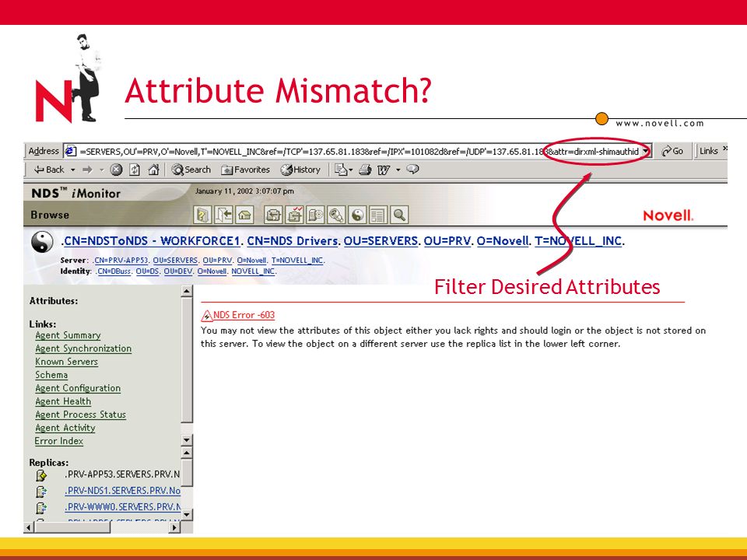Click the CN=NDSToNDS - WORKFORCE1 link
The image size is (747, 560).
click(x=151, y=241)
